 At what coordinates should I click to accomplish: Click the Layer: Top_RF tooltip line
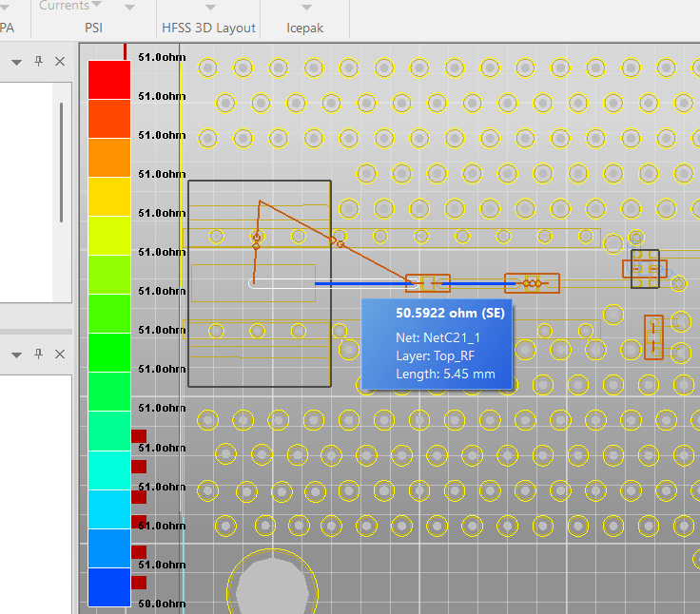[436, 355]
